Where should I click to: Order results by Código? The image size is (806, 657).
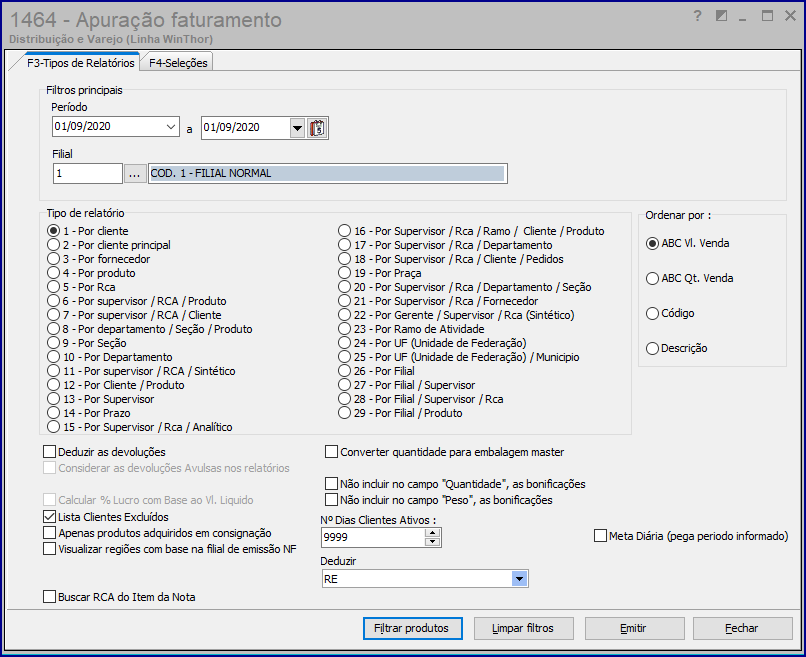670,313
